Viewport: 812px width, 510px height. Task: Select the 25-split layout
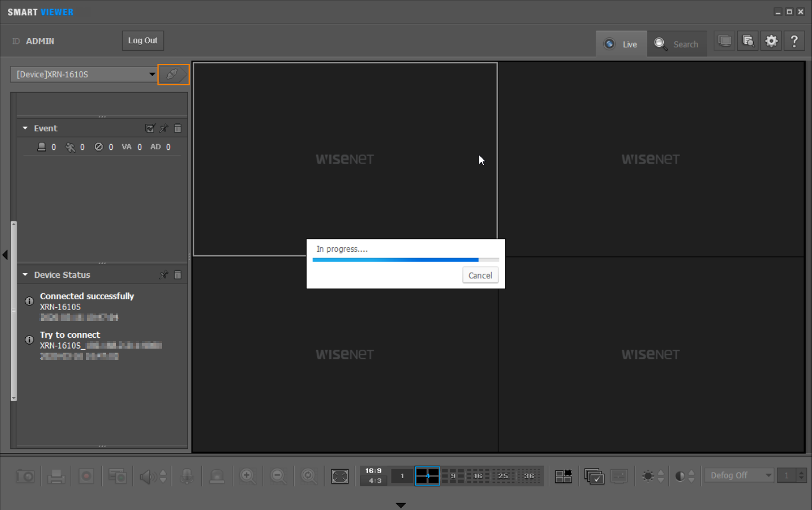click(503, 476)
